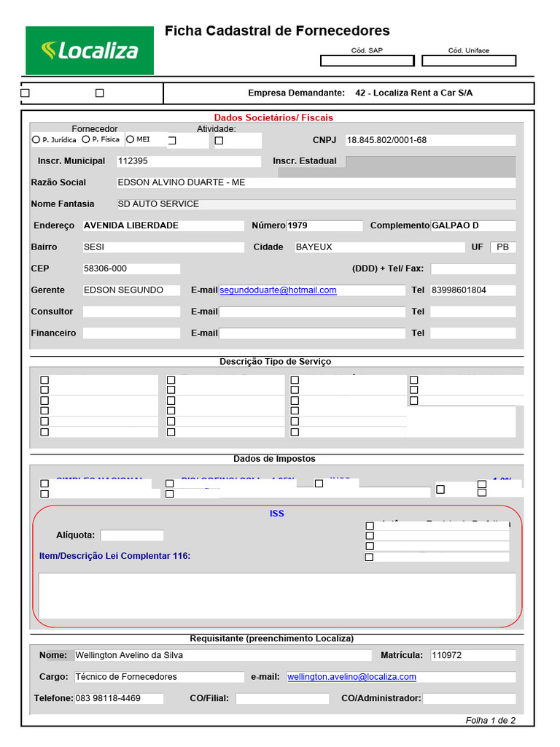Click the Nome Fantasia field
Screen dimensions: 560x747
coord(316,204)
